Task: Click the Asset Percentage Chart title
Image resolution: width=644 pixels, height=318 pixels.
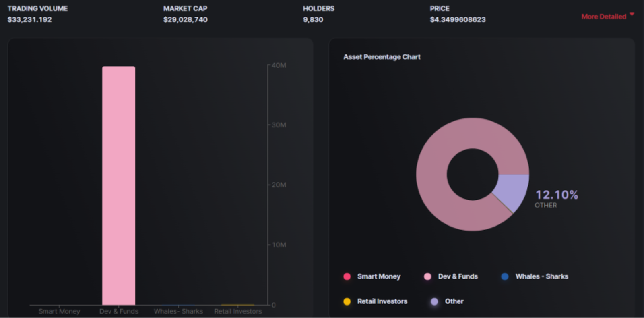Action: tap(382, 57)
